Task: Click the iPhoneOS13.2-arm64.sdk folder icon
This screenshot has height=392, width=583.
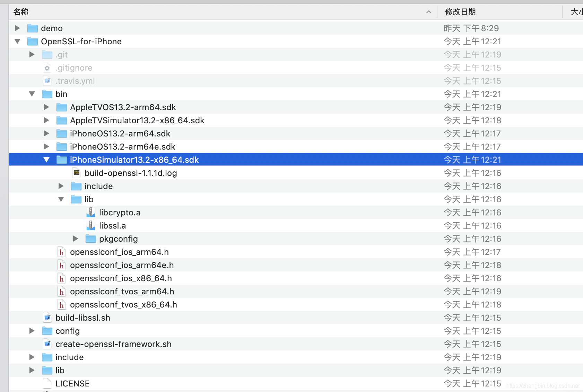Action: [62, 133]
